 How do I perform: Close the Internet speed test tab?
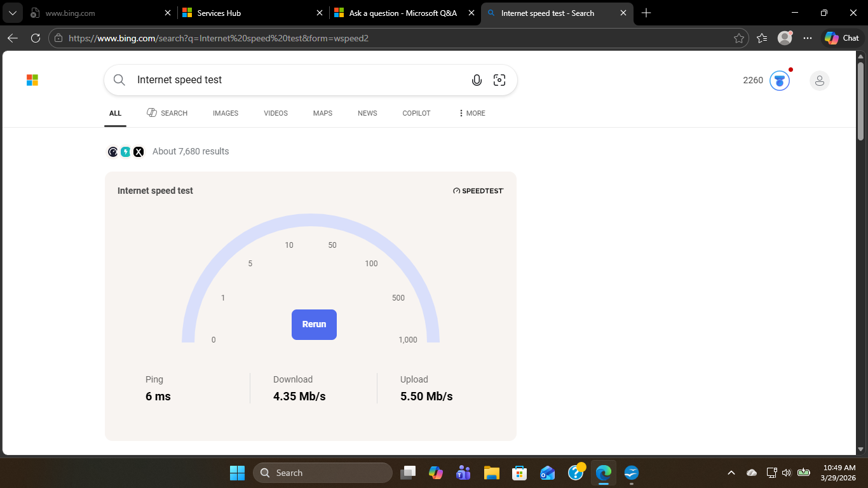(x=623, y=13)
